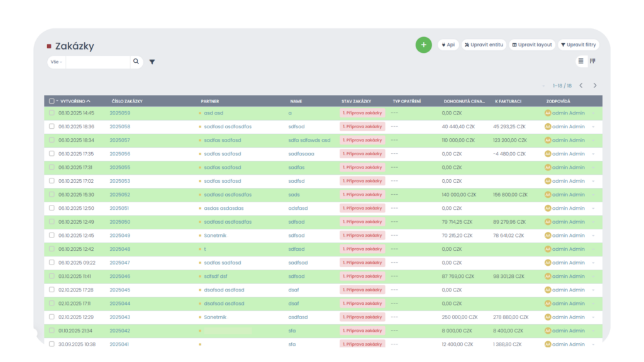Open row actions menu for order 2025057
This screenshot has width=644, height=362.
click(593, 140)
